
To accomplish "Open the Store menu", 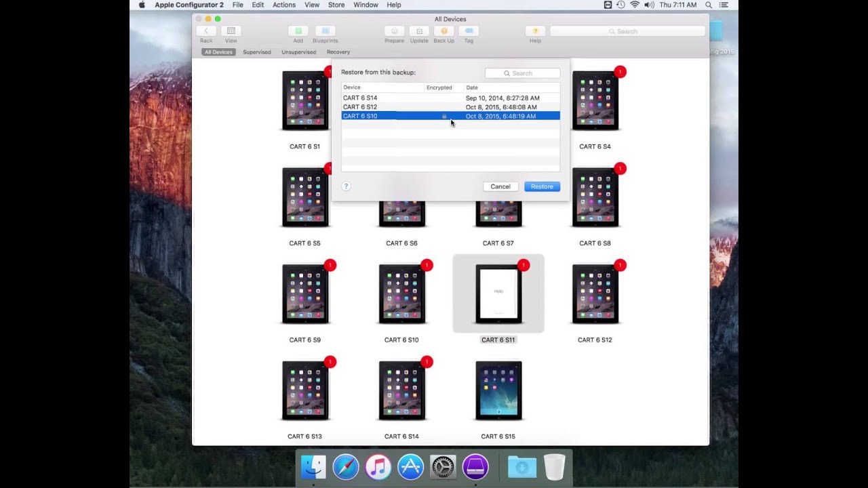I will point(336,5).
